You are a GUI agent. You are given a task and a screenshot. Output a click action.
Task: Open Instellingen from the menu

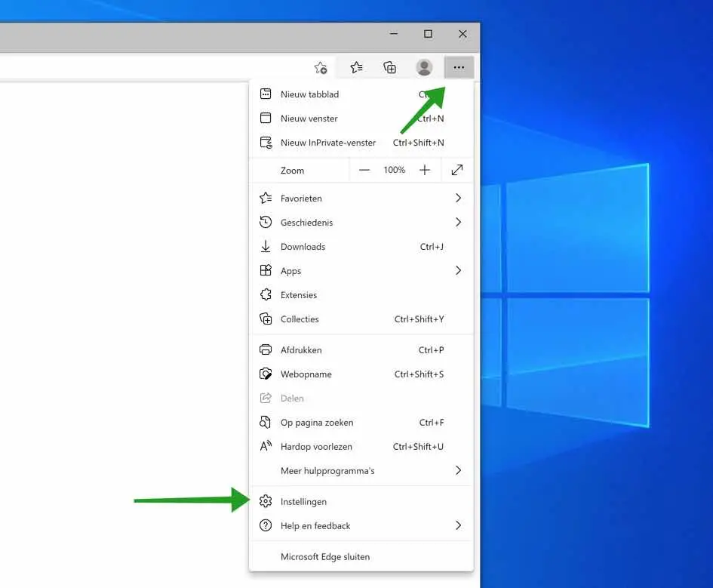click(x=361, y=502)
